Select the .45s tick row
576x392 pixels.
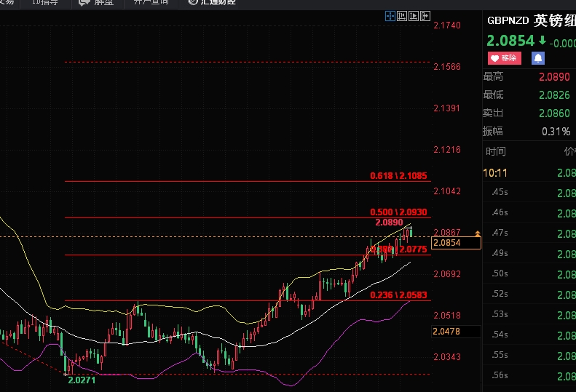click(529, 192)
